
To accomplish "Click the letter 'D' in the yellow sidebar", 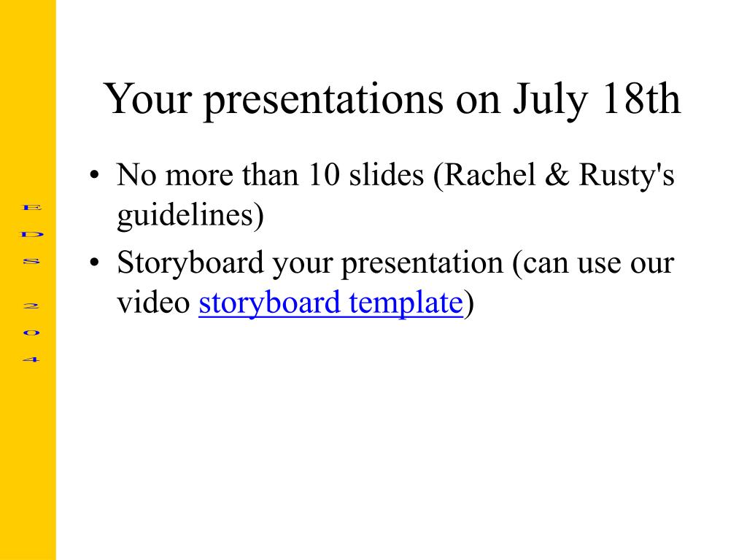I will 31,234.
